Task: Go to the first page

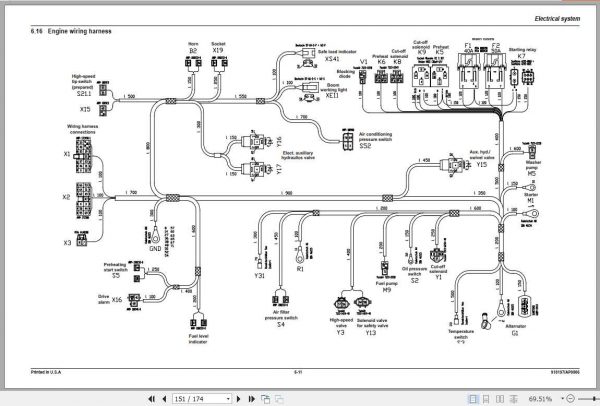Action: (152, 399)
